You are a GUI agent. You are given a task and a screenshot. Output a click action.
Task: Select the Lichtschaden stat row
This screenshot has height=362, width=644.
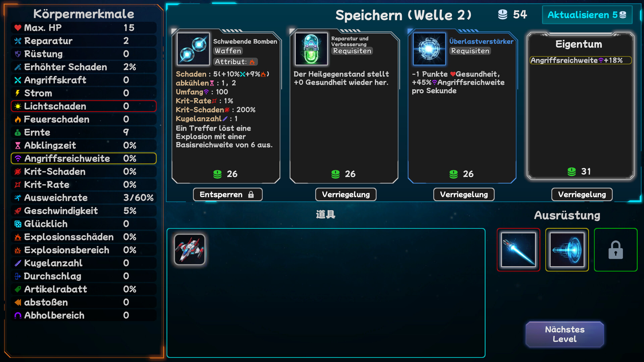pyautogui.click(x=84, y=106)
